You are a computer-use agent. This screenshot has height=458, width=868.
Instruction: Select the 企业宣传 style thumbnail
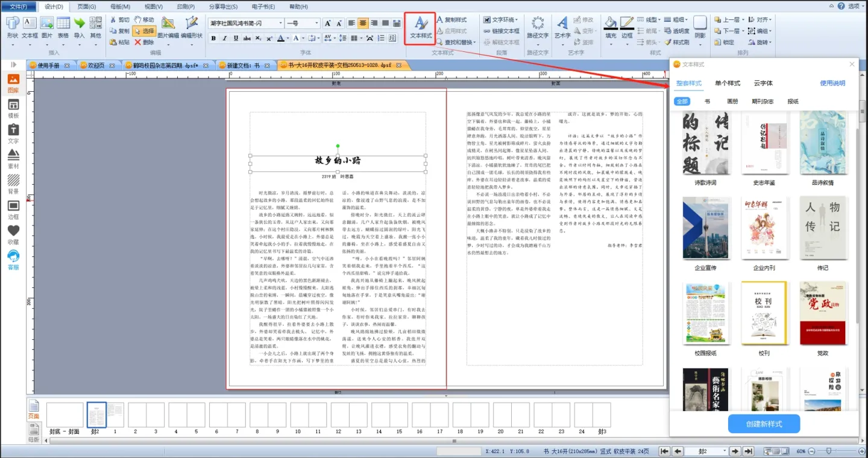click(x=705, y=228)
